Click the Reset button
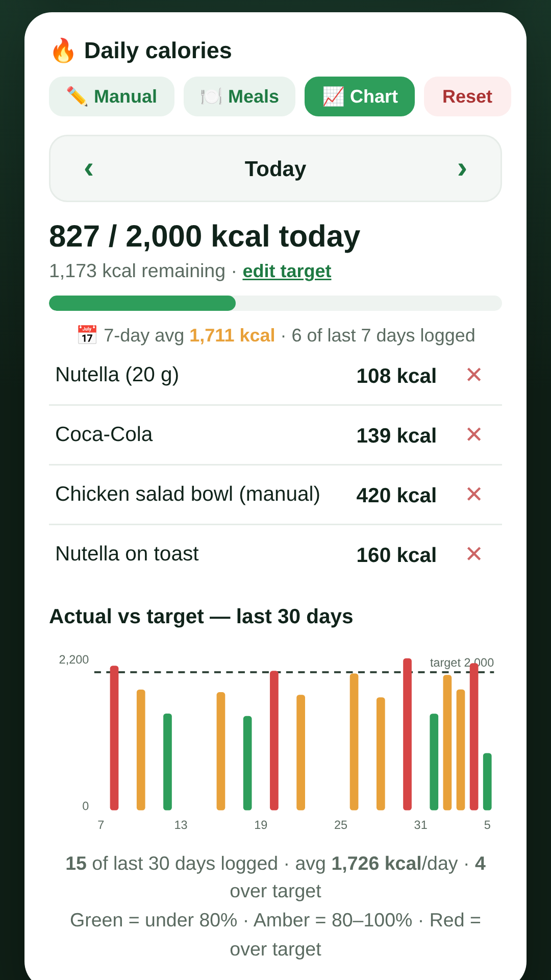The width and height of the screenshot is (551, 980). tap(467, 96)
